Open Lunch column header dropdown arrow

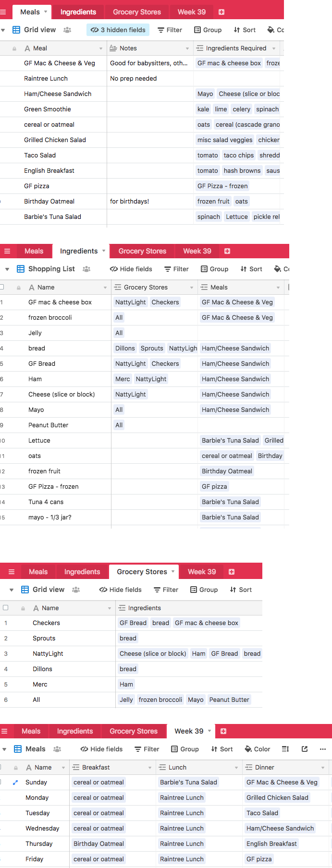(236, 768)
